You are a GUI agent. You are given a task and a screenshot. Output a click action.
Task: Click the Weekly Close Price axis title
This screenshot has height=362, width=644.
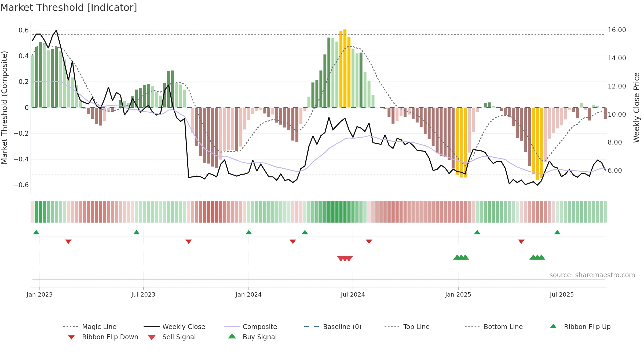pos(636,107)
